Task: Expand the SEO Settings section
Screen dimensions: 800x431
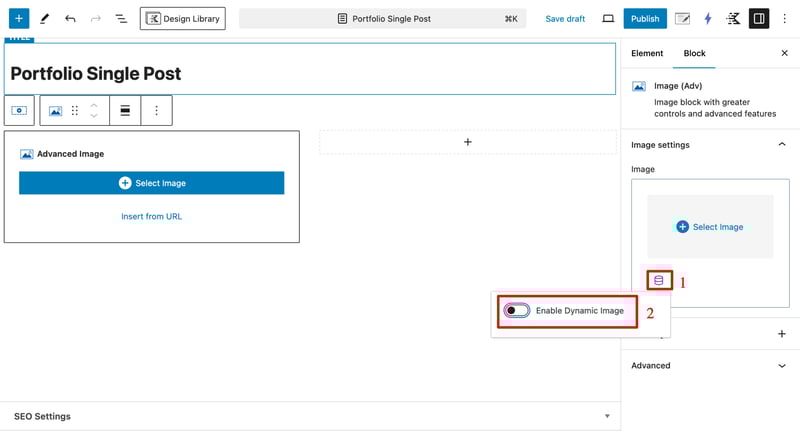Action: pos(607,416)
